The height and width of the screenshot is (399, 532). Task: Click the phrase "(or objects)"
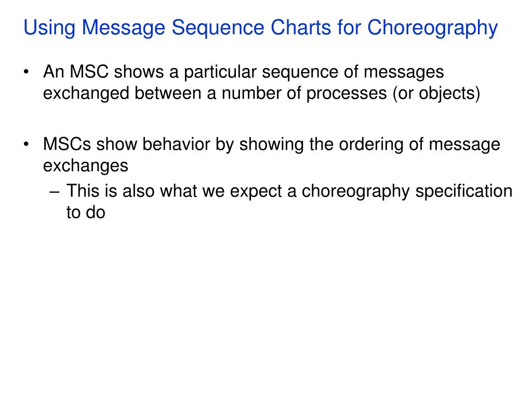[x=436, y=94]
